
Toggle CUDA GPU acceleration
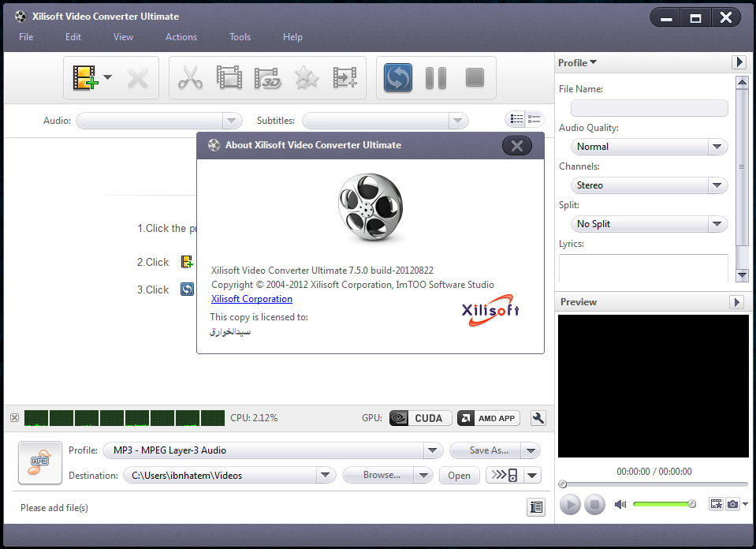pyautogui.click(x=420, y=418)
